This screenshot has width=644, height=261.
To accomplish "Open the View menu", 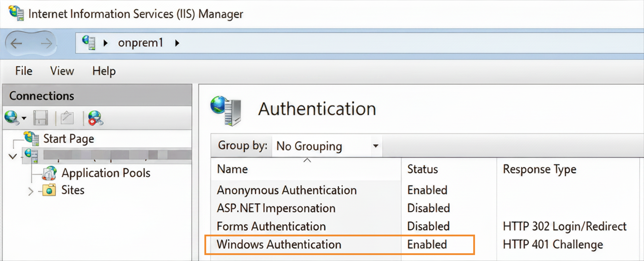I will click(62, 71).
